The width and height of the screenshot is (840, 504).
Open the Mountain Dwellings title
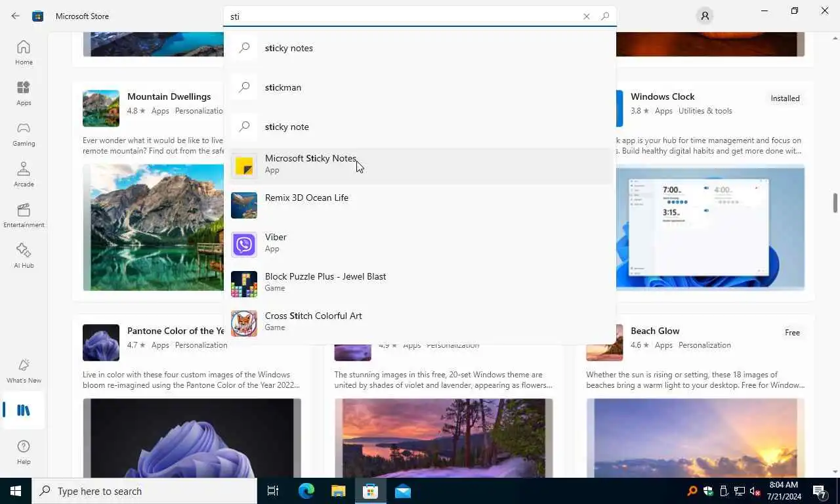click(x=169, y=96)
